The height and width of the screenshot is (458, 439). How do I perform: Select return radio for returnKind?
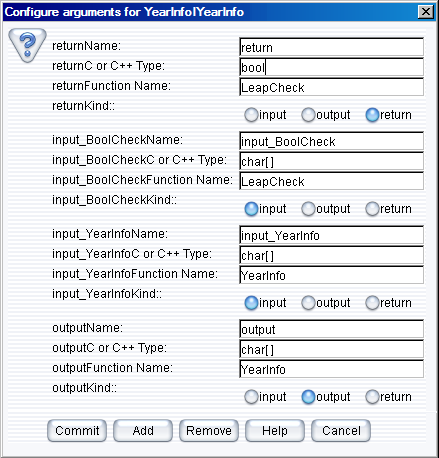pos(389,115)
